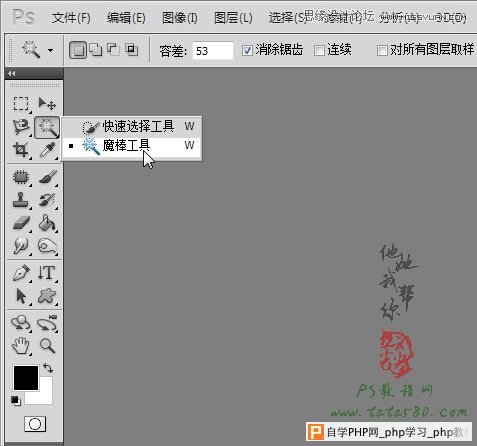Choose Add to Selection mode
477x446 pixels.
[97, 50]
